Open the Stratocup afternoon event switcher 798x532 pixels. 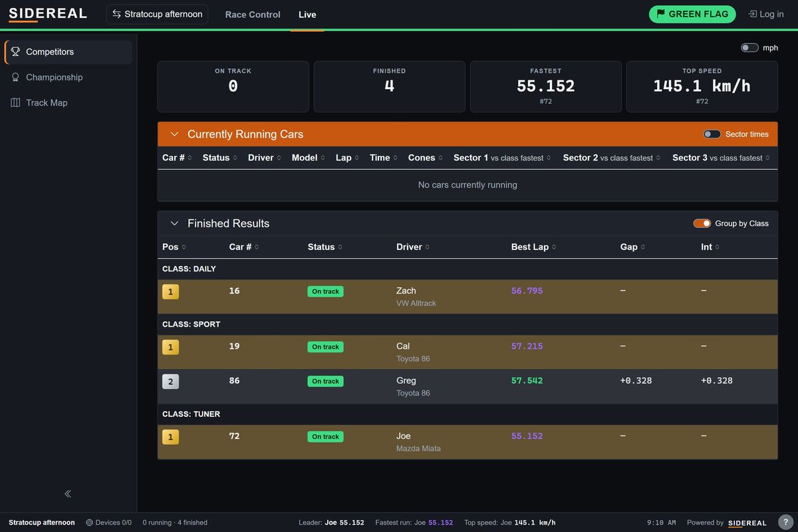[157, 14]
